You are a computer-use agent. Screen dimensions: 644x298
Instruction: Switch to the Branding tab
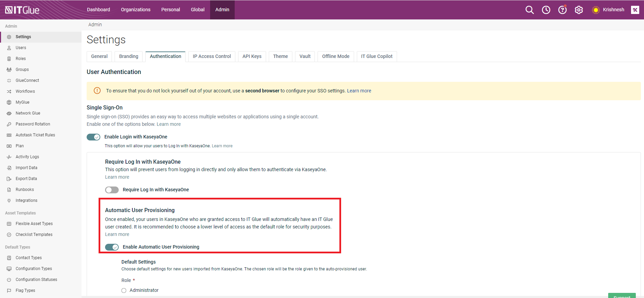coord(129,57)
